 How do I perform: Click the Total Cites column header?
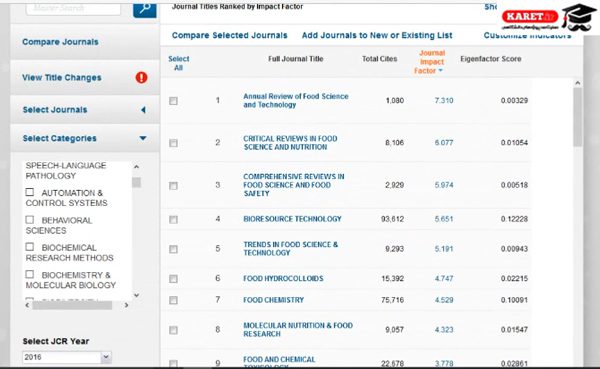coord(379,59)
